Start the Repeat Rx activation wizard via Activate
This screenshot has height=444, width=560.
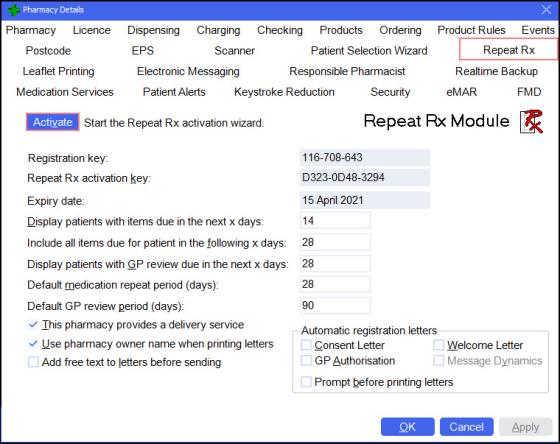click(52, 122)
